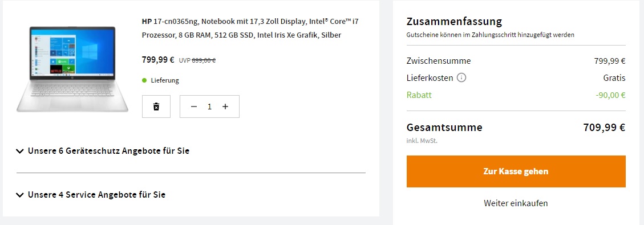Follow the Weiter einkaufen link
644x225 pixels.
tap(516, 203)
